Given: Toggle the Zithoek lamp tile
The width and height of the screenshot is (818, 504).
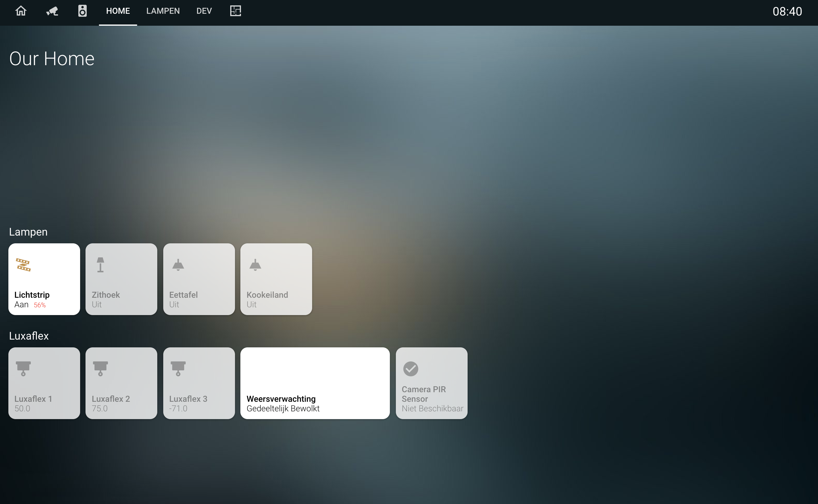Looking at the screenshot, I should (x=121, y=279).
